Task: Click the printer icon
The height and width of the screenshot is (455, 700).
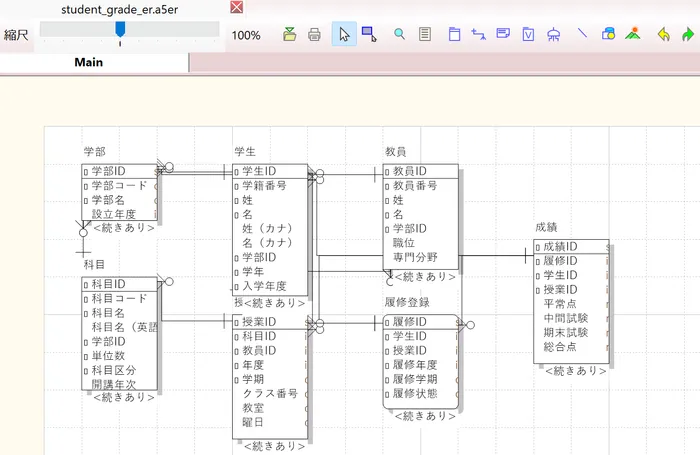Action: 314,34
